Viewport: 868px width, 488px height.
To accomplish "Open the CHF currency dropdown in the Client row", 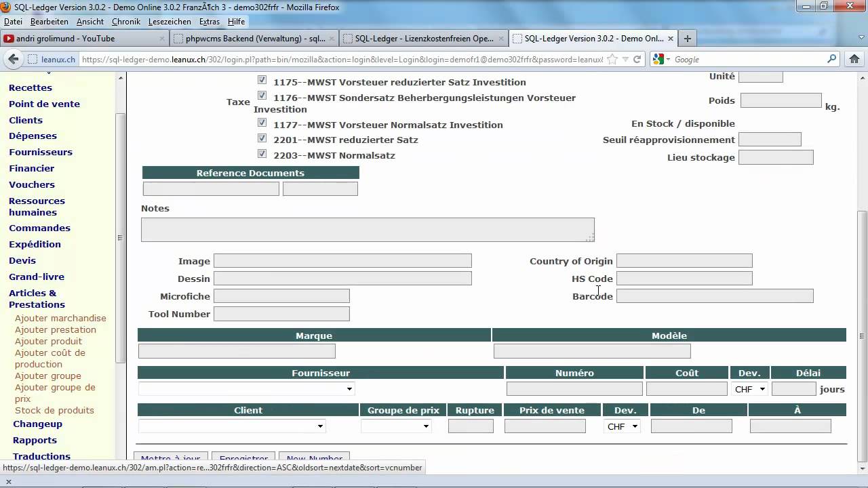I will (622, 426).
